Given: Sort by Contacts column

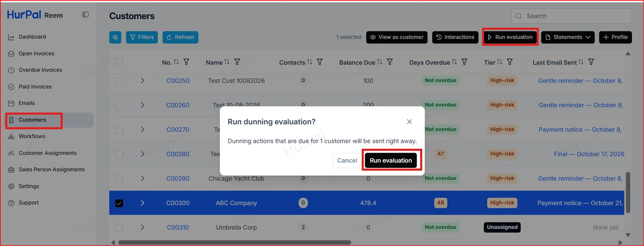Looking at the screenshot, I should [310, 62].
